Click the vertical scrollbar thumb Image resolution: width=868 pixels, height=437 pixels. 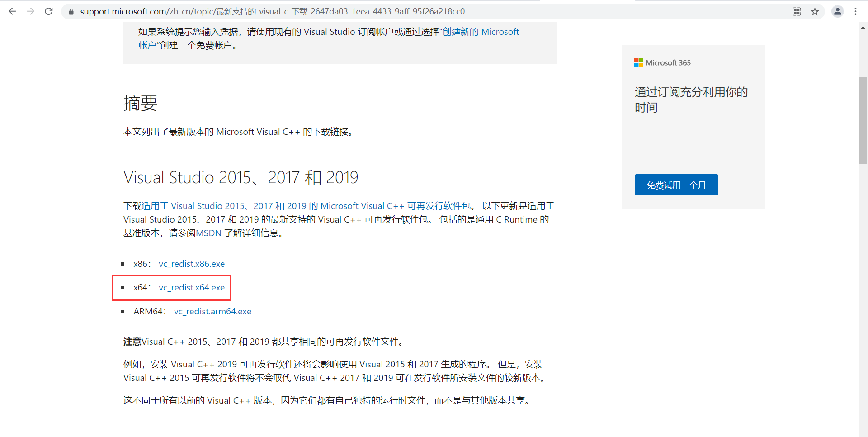(x=863, y=120)
